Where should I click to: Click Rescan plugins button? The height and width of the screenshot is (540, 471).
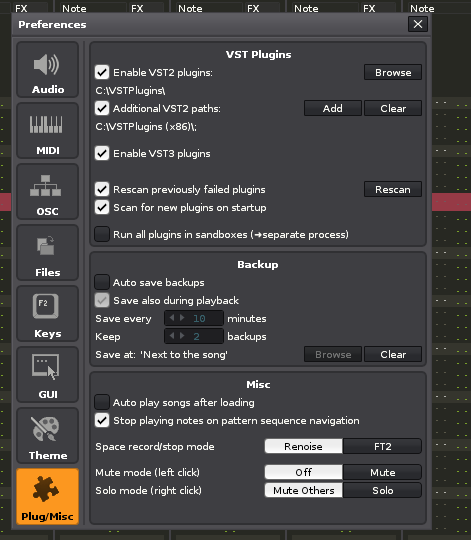(392, 189)
